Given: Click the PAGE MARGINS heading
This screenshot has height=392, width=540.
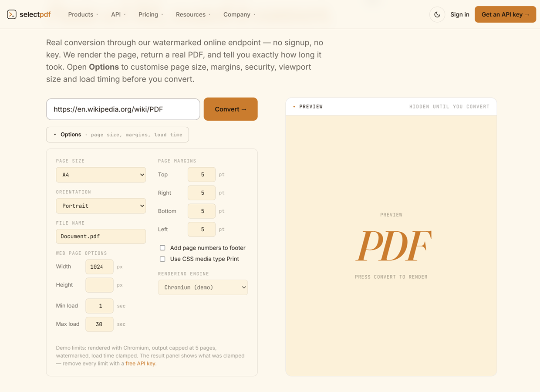Looking at the screenshot, I should [177, 161].
